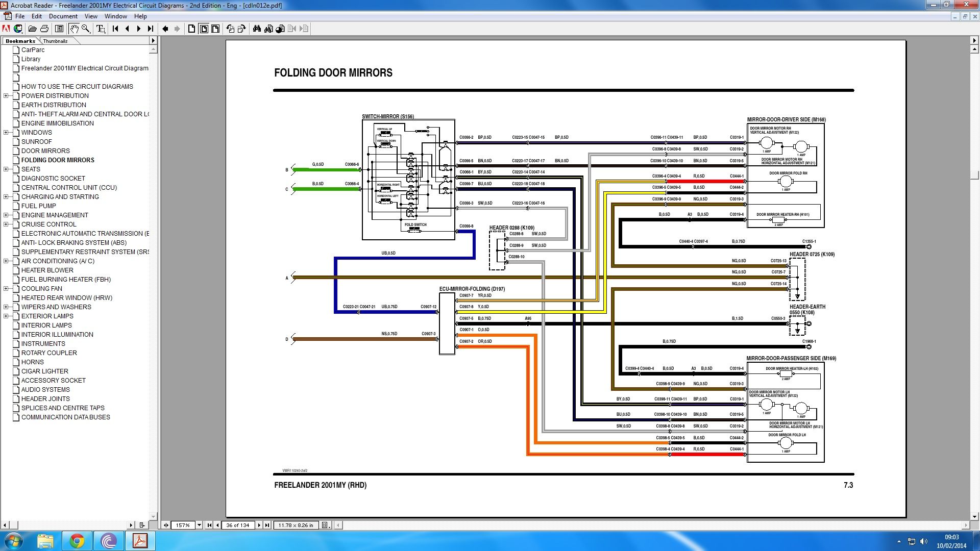Click status bar last page button
This screenshot has height=551, width=980.
(x=267, y=525)
